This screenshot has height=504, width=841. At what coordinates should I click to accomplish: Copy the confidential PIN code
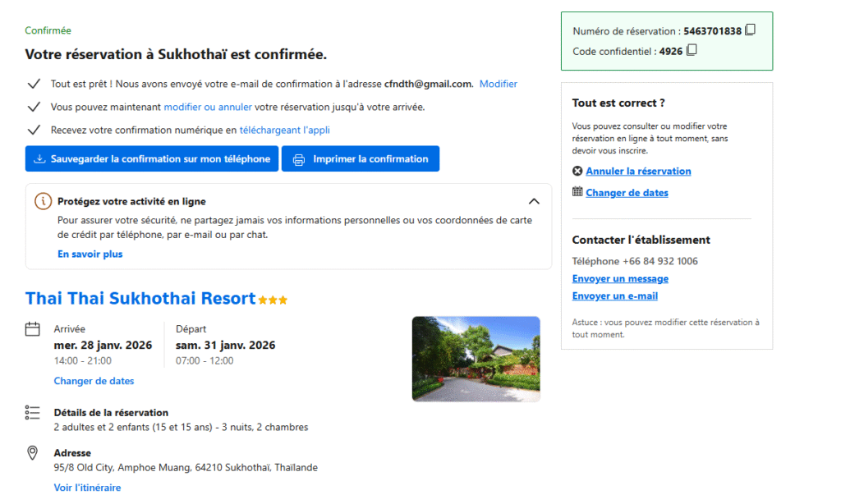pos(692,51)
